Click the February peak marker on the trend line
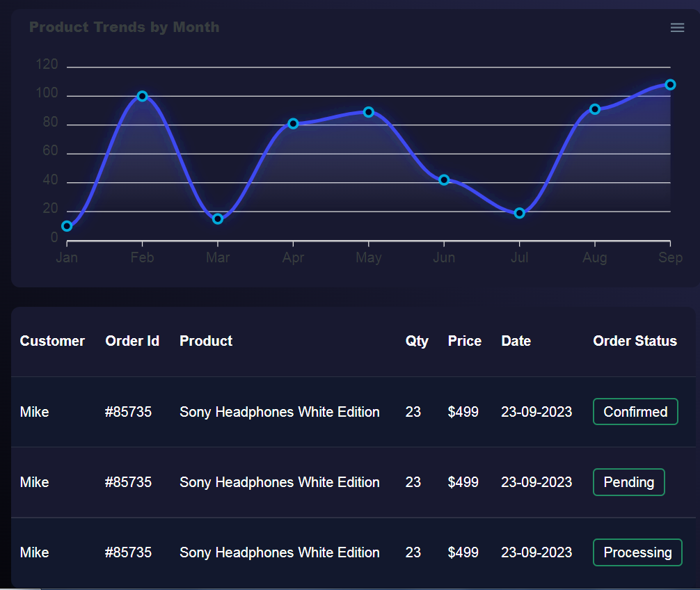The width and height of the screenshot is (700, 590). [x=142, y=96]
